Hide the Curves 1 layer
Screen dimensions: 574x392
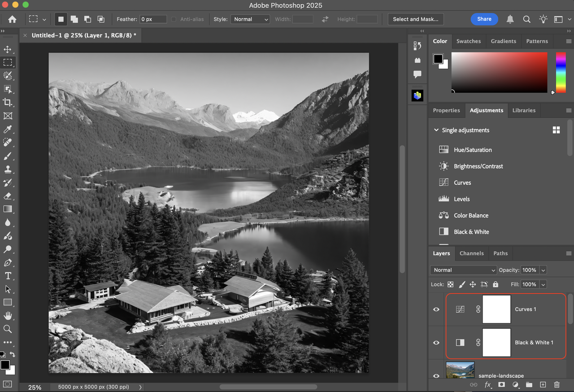point(436,309)
